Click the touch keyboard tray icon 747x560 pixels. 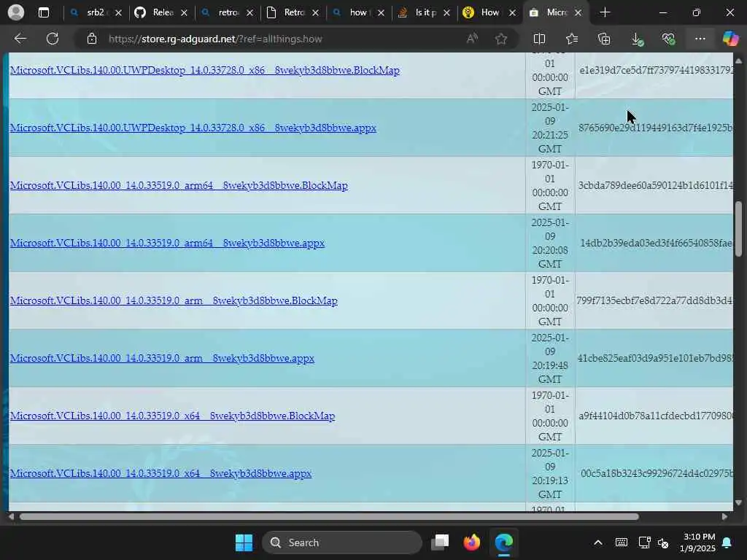pyautogui.click(x=622, y=542)
